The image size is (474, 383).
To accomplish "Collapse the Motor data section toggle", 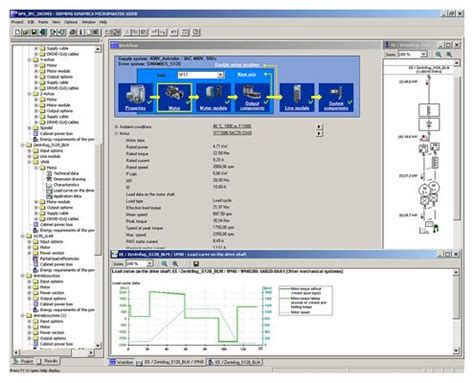I will click(x=117, y=133).
